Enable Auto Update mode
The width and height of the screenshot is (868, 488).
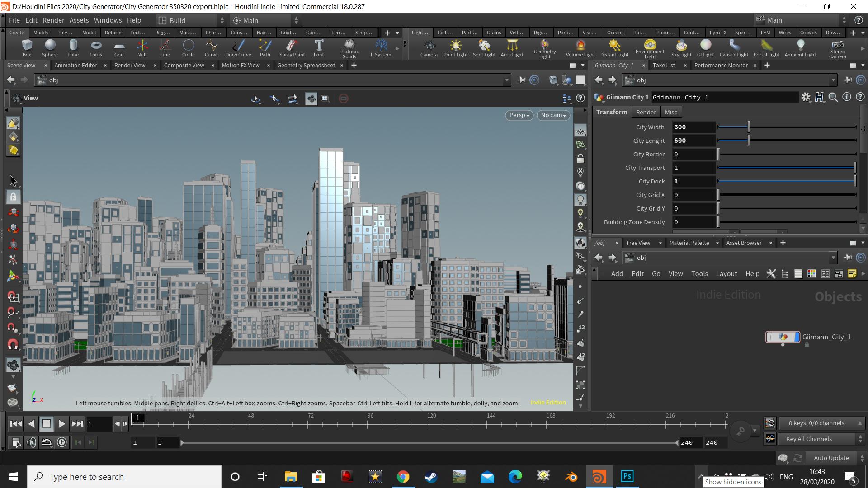coord(831,457)
